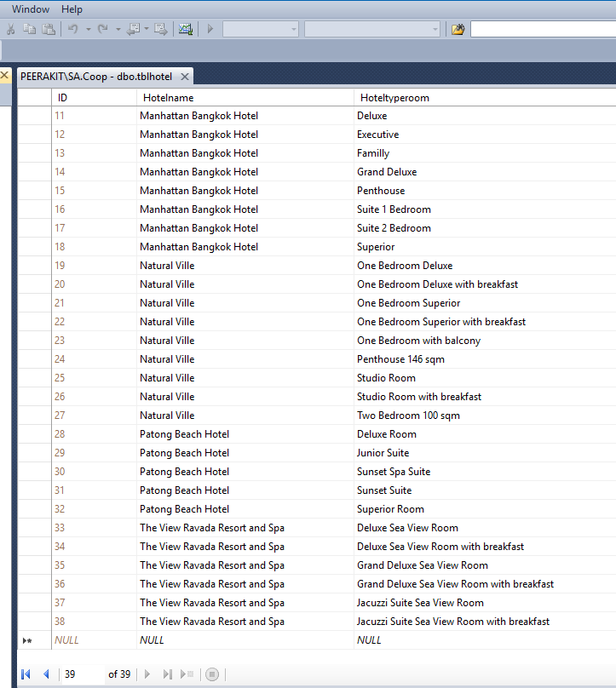Click Hotelname 'Patong Beach Hotel' in row 28
616x688 pixels.
tap(245, 434)
